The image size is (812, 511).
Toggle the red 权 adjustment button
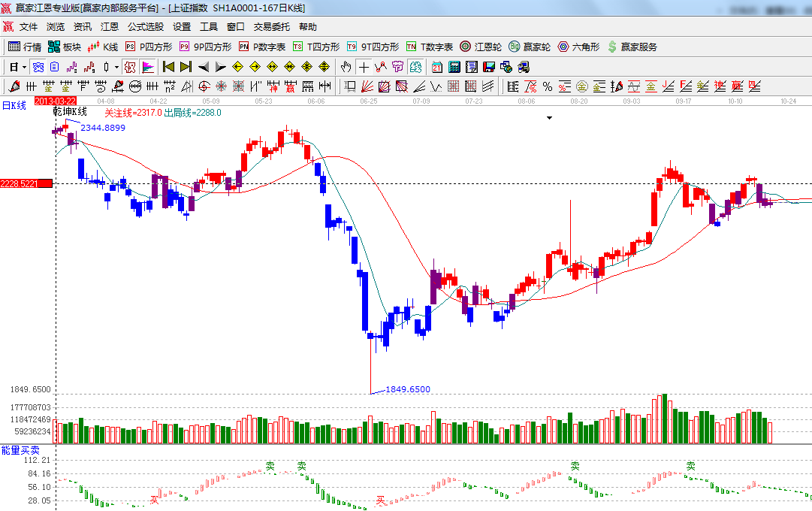coord(130,67)
